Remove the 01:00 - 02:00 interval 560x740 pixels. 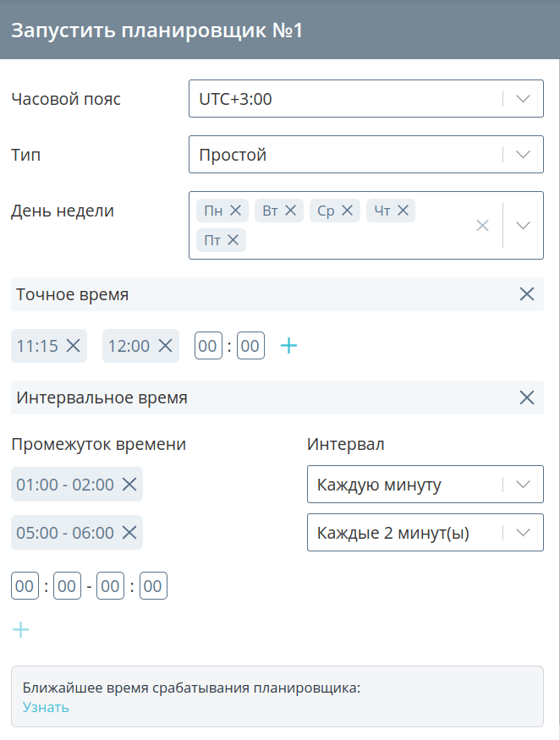click(x=129, y=485)
